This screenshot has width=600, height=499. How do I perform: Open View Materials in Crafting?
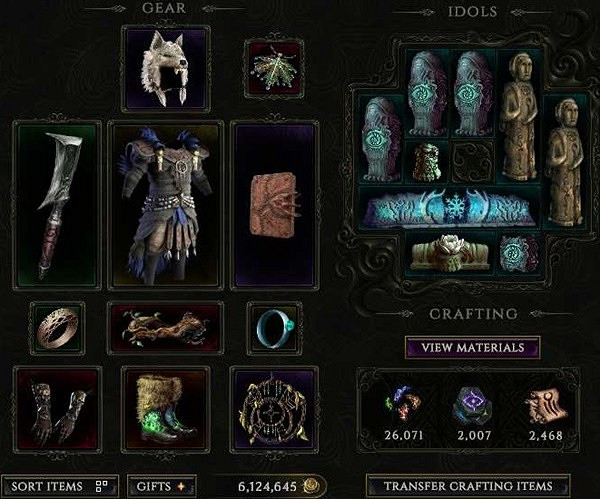(473, 347)
